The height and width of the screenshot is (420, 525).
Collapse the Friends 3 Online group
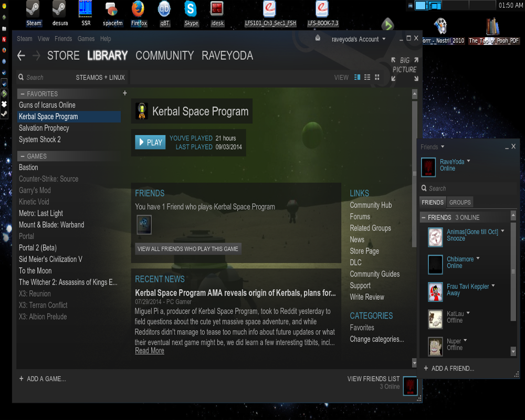click(424, 218)
